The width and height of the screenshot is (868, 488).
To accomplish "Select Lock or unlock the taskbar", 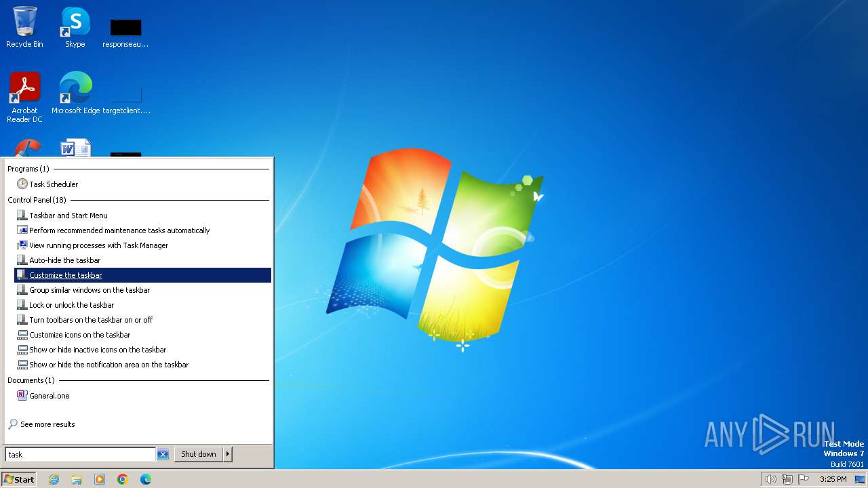I will tap(142, 305).
